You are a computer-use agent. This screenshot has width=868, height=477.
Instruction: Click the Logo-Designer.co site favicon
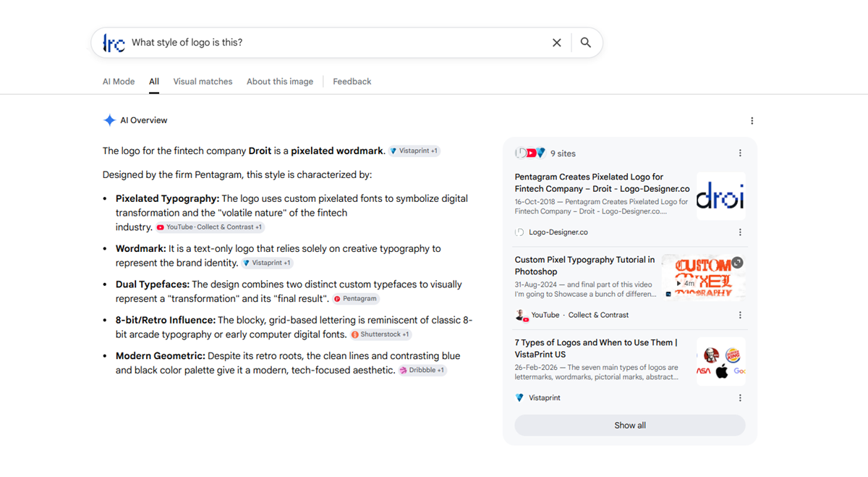pos(519,232)
